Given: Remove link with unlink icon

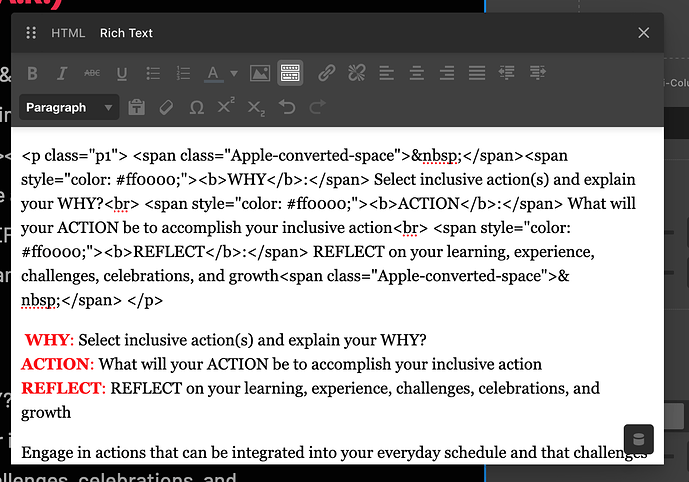Looking at the screenshot, I should (356, 73).
